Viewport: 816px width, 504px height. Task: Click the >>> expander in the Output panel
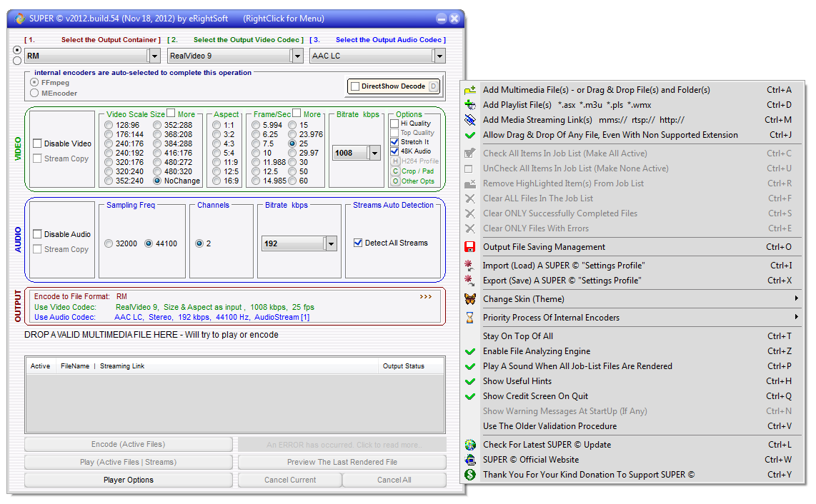pos(426,296)
